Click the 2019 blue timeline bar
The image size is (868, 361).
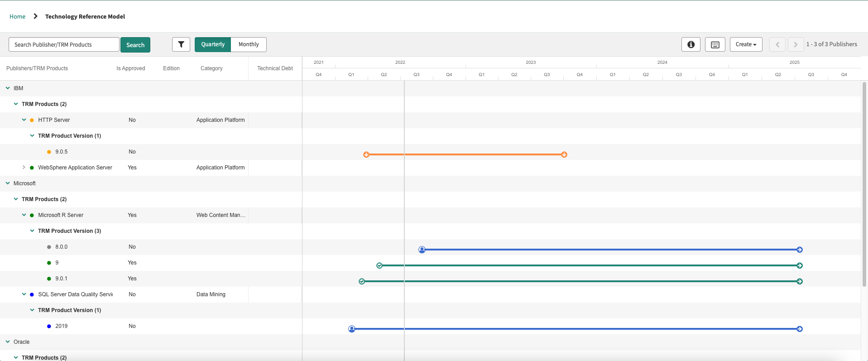575,329
